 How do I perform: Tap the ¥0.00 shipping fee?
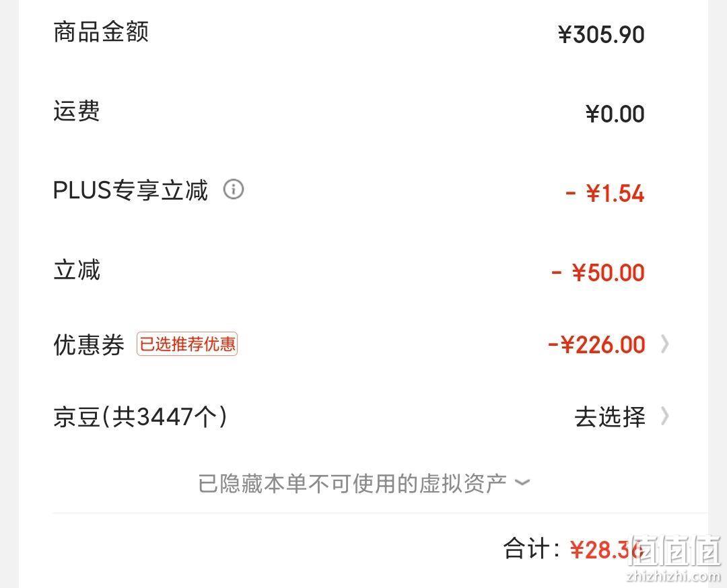[615, 114]
